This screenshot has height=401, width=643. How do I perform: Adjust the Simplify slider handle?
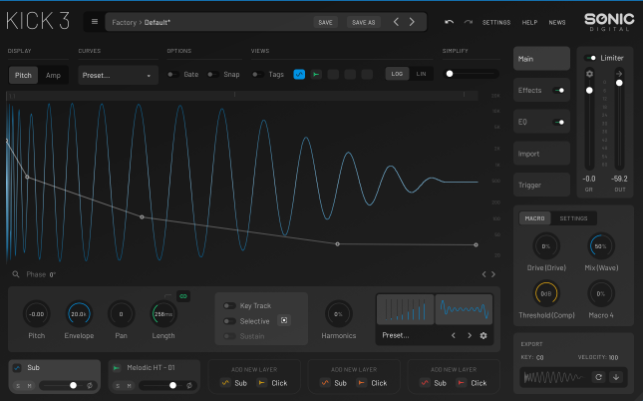449,74
